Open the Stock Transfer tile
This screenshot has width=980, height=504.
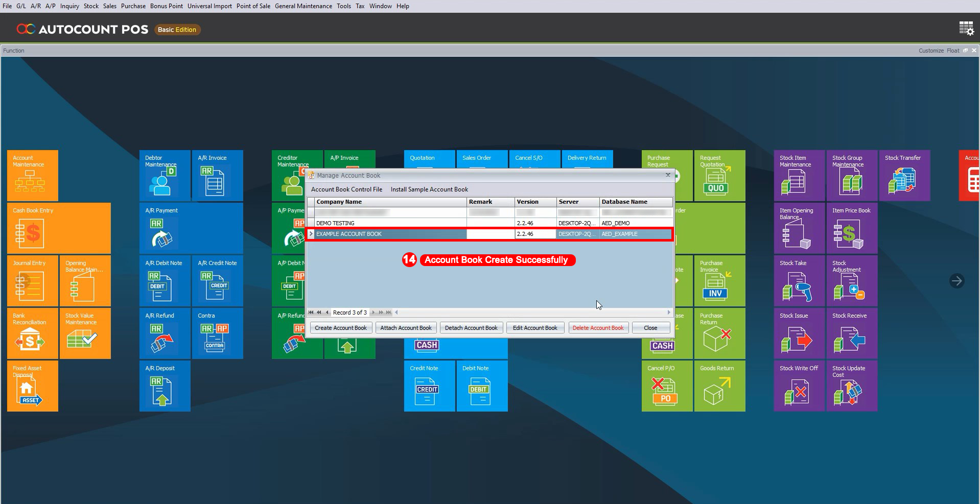[x=905, y=175]
